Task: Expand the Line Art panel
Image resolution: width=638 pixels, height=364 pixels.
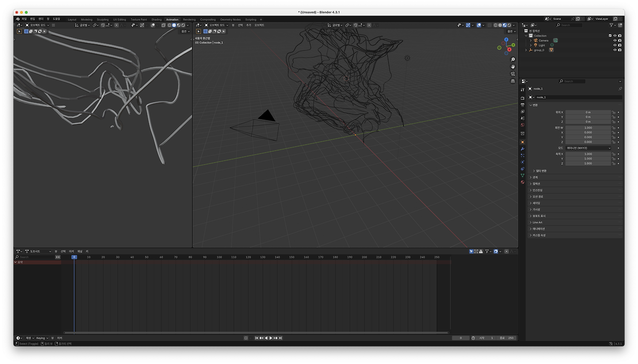Action: (x=537, y=223)
